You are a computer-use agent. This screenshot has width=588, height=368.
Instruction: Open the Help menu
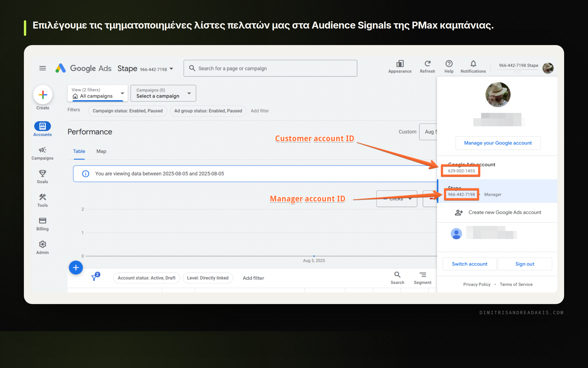click(449, 67)
